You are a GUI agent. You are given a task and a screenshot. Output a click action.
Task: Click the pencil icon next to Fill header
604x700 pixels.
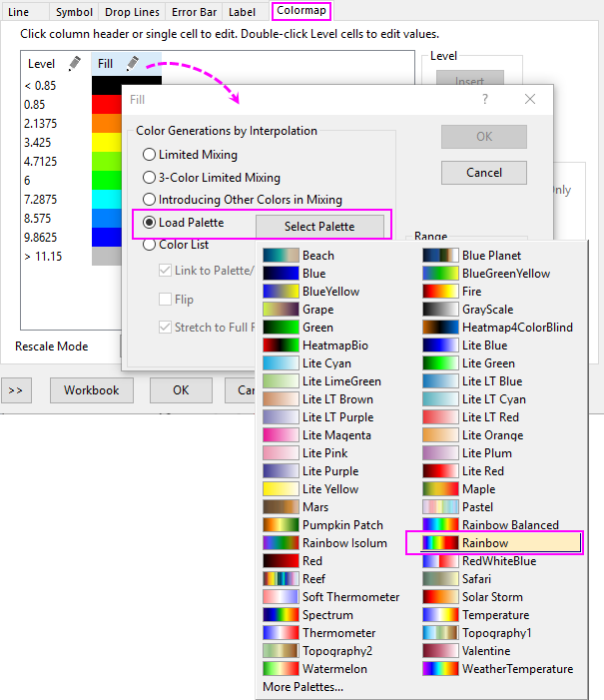[132, 63]
